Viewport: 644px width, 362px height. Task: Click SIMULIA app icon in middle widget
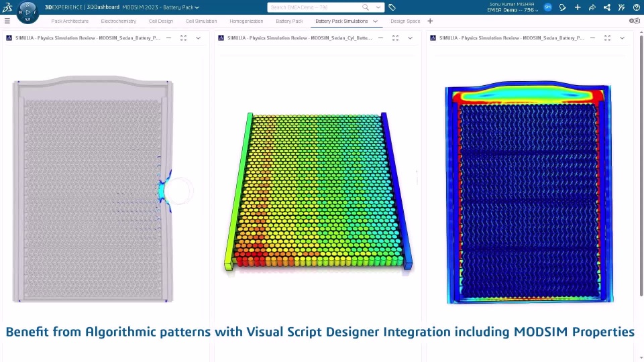click(221, 38)
